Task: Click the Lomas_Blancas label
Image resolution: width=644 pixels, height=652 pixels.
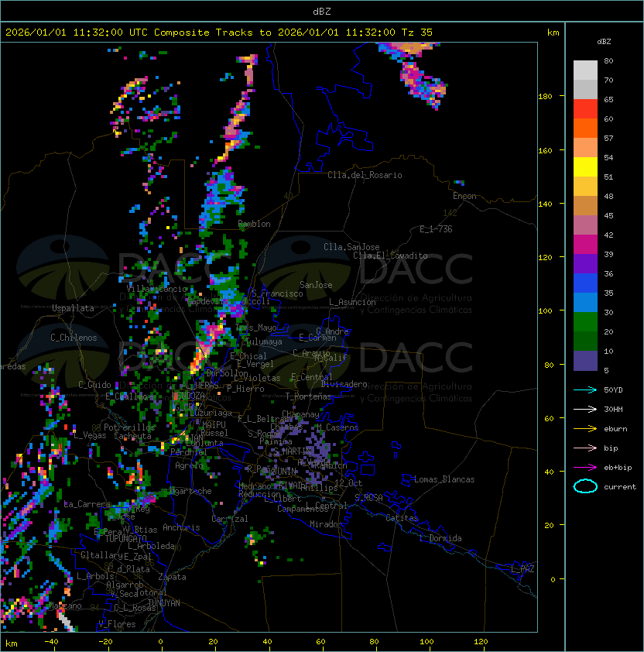Action: pos(444,479)
